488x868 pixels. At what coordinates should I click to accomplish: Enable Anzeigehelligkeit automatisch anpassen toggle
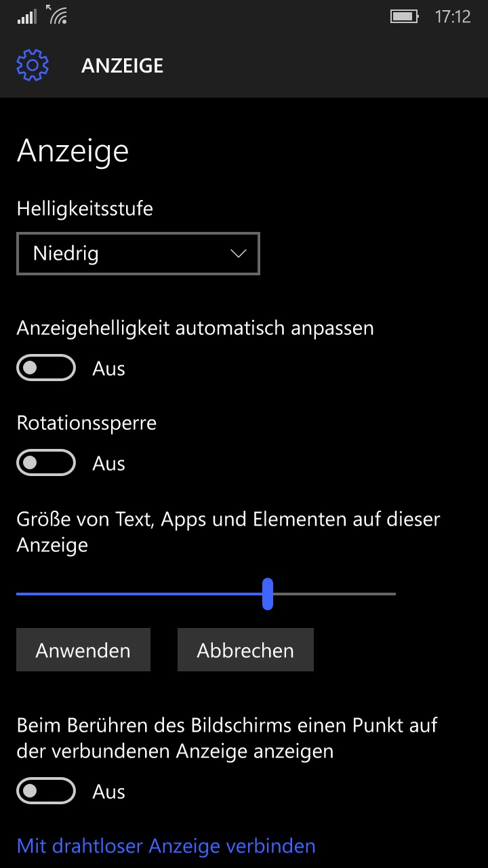[x=46, y=368]
